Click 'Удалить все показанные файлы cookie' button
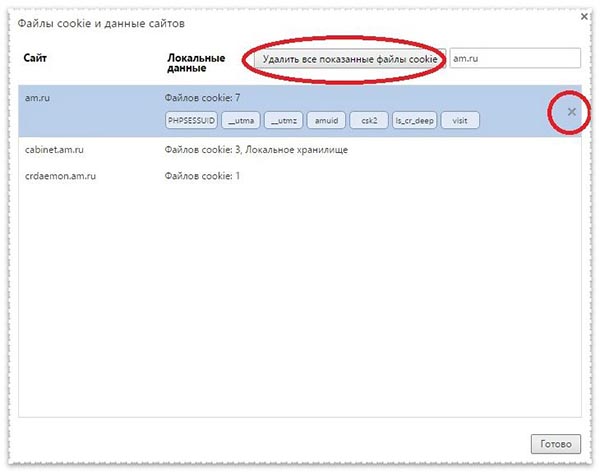Screen dimensions: 600x472 pos(350,59)
